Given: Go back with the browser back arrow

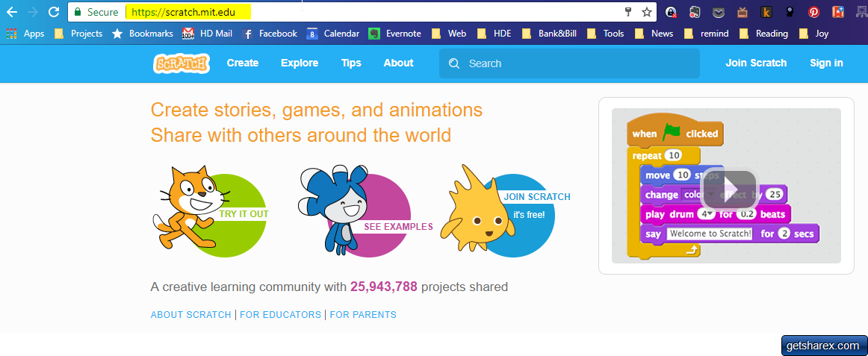Looking at the screenshot, I should click(x=12, y=12).
